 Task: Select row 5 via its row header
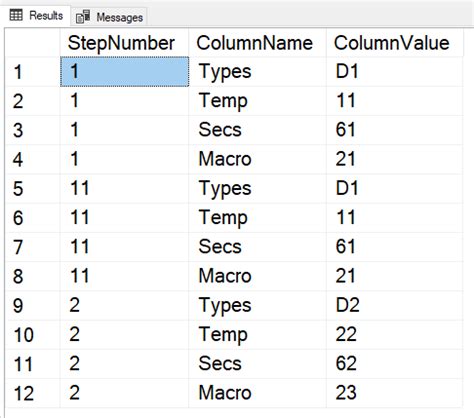(33, 188)
